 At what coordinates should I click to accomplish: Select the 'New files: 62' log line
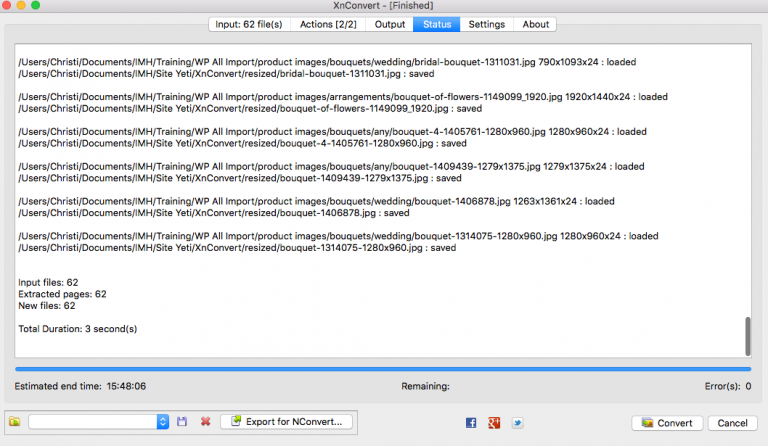click(47, 306)
